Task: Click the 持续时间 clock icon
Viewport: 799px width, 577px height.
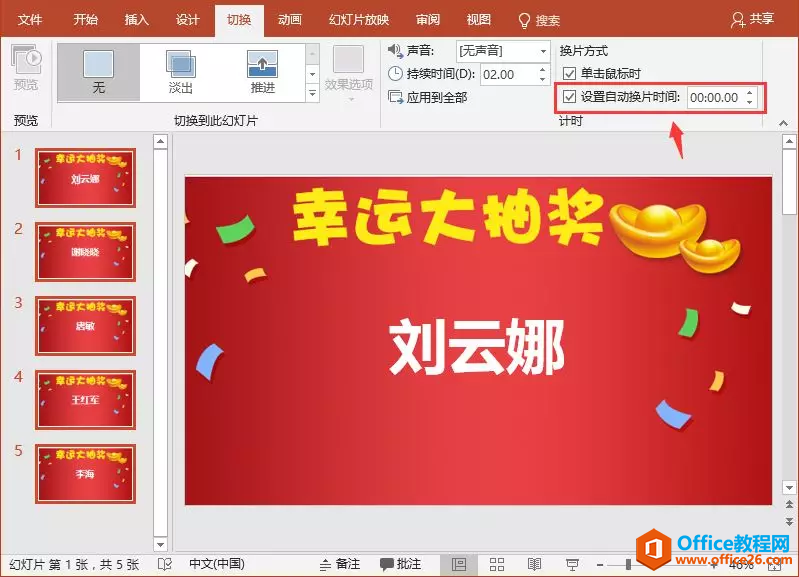Action: point(395,74)
